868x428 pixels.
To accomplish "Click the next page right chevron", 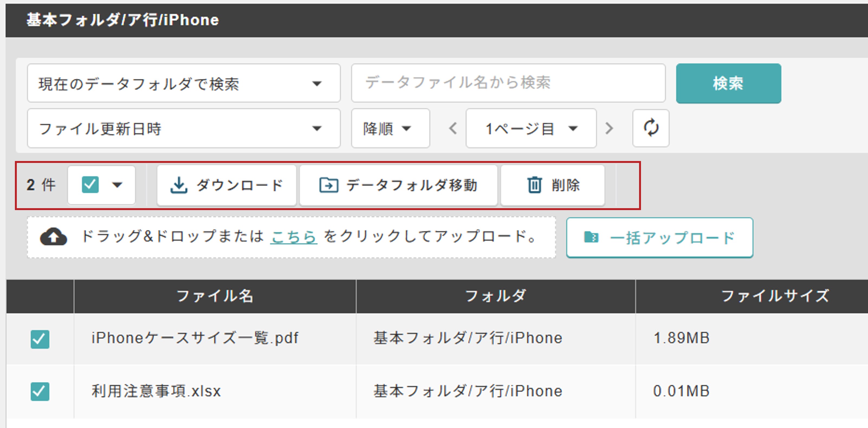I will pyautogui.click(x=609, y=128).
